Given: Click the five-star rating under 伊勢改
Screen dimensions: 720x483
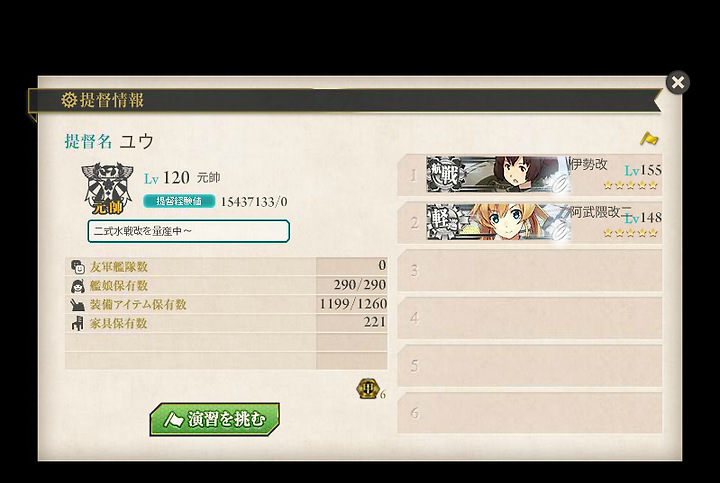Looking at the screenshot, I should [x=630, y=185].
